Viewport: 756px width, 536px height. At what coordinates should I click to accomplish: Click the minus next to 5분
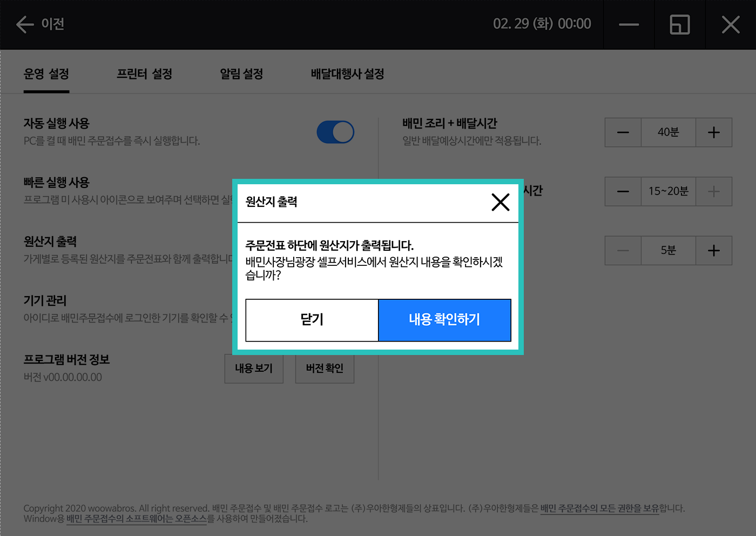coord(623,250)
